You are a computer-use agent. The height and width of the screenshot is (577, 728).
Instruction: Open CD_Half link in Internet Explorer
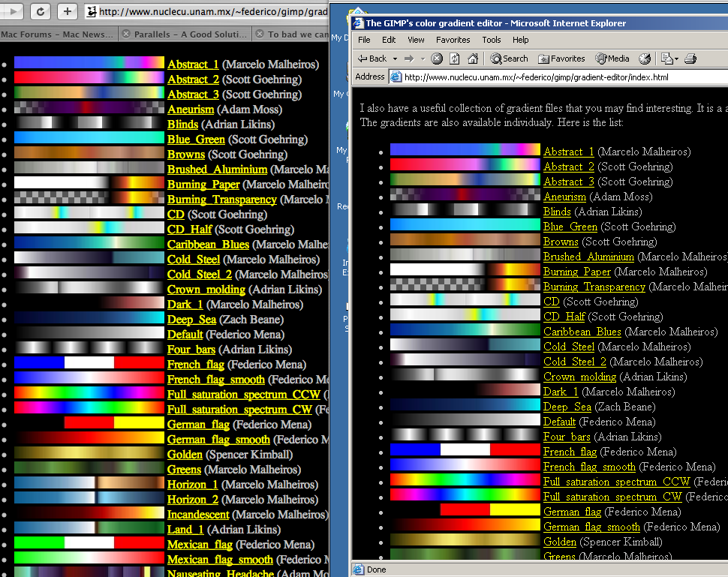click(x=564, y=317)
